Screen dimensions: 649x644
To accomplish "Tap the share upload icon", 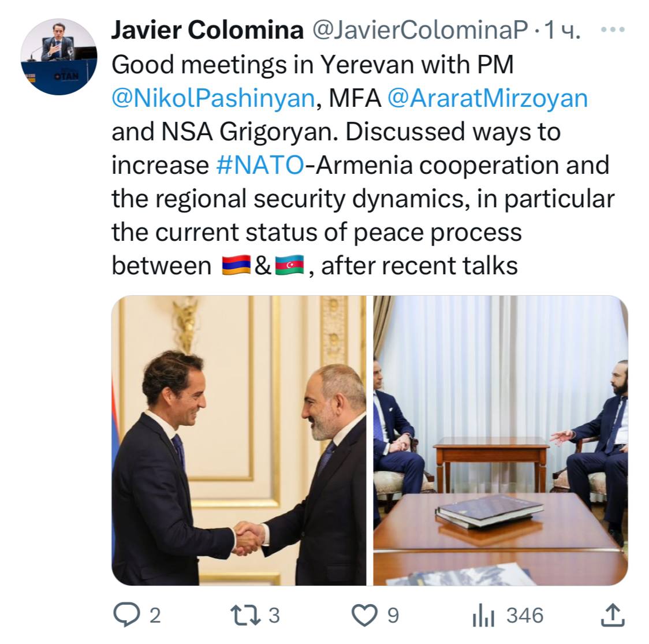I will [x=613, y=615].
